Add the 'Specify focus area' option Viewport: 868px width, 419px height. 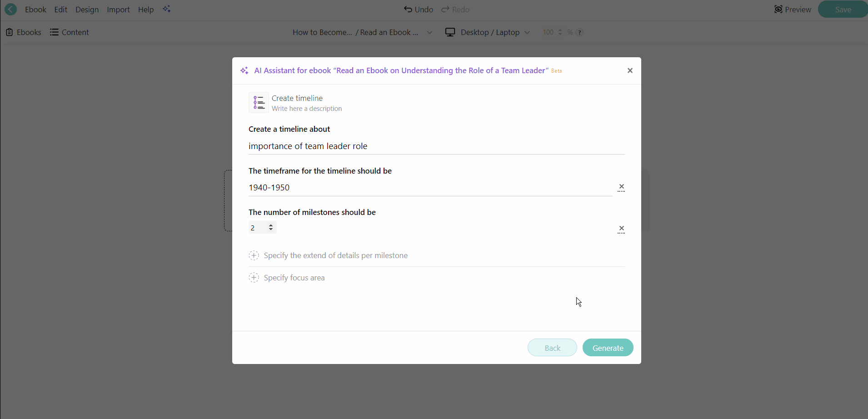[254, 278]
